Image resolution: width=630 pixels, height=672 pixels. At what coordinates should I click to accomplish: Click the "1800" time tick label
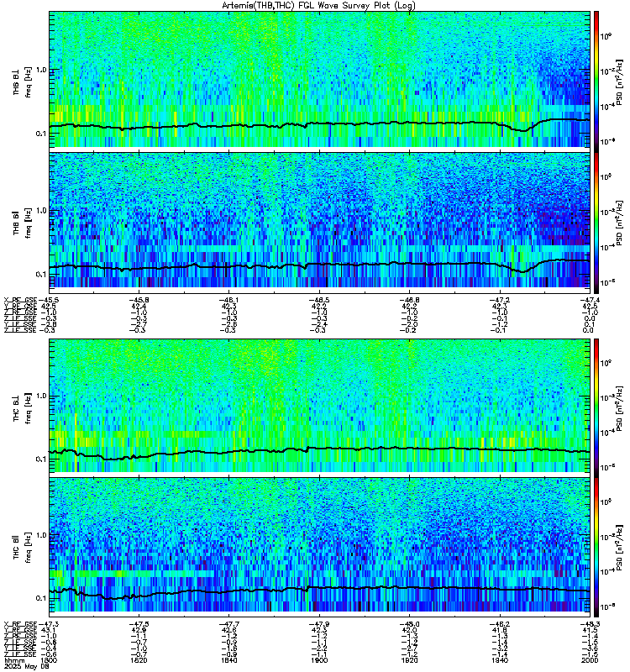pyautogui.click(x=48, y=660)
